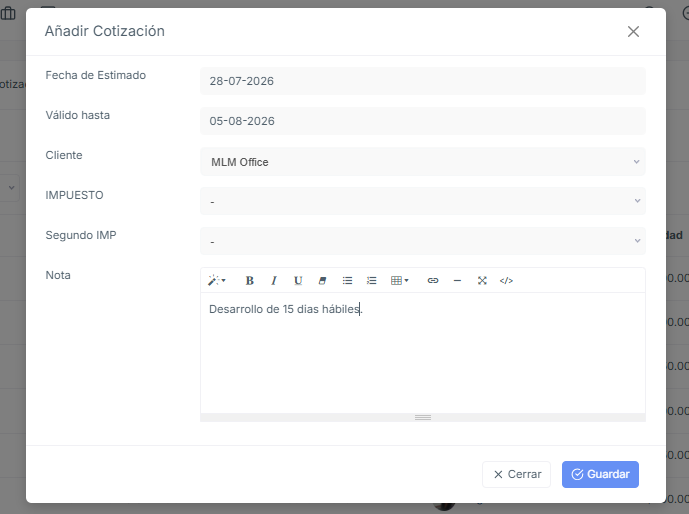The width and height of the screenshot is (689, 514).
Task: Open the Segundo IMP dropdown
Action: click(x=423, y=241)
